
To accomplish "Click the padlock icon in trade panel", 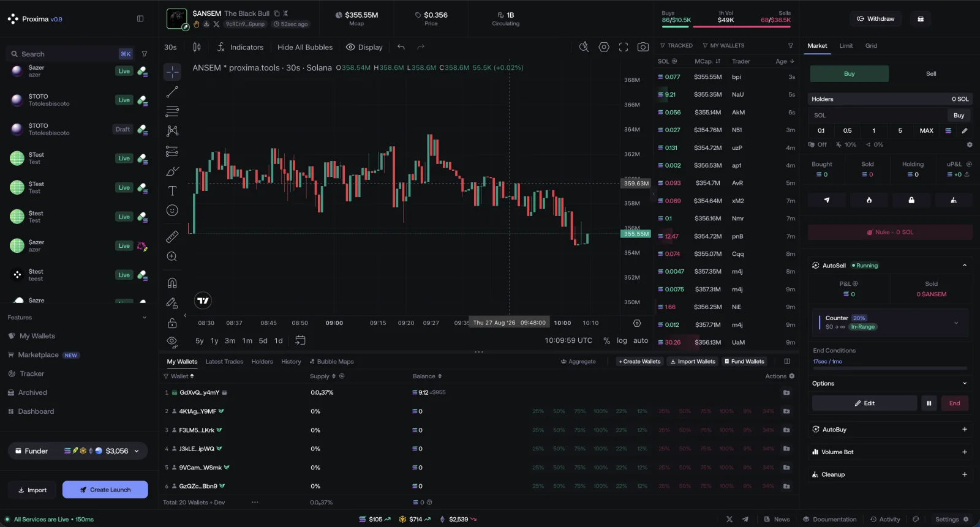I will pyautogui.click(x=911, y=200).
